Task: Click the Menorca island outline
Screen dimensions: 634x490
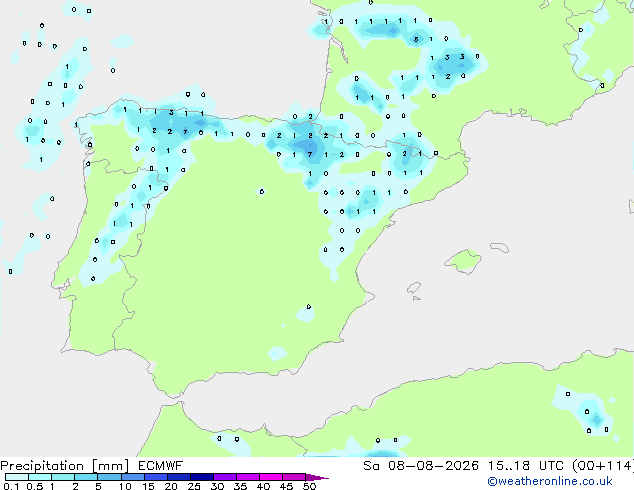Action: [x=499, y=247]
